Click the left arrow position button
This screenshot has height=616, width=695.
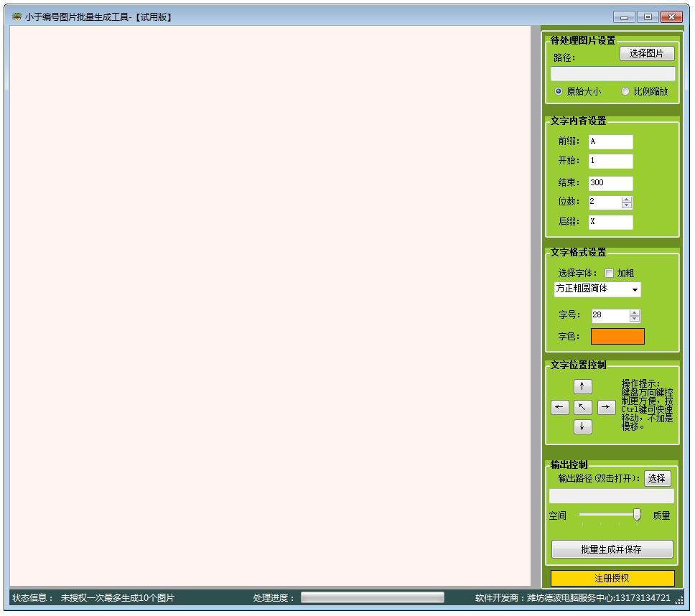[x=559, y=407]
